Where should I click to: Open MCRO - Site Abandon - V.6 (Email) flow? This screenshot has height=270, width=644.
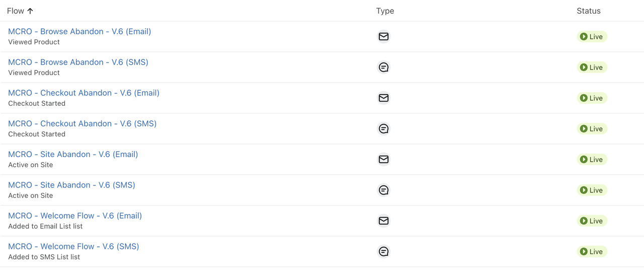(x=73, y=154)
